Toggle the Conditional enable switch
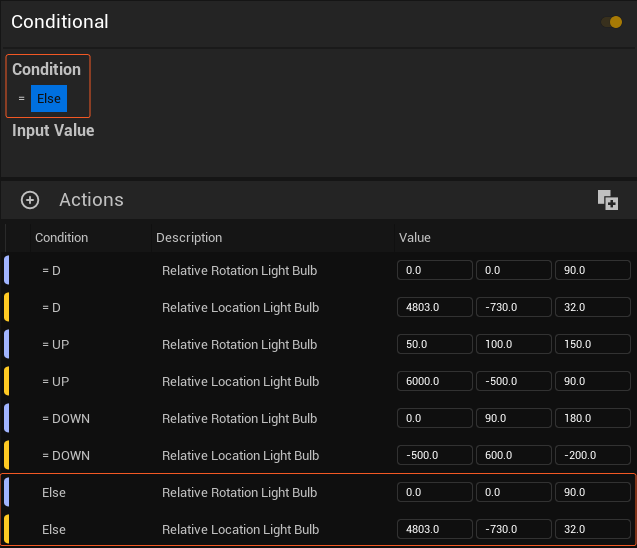Viewport: 637px width, 548px height. 612,22
